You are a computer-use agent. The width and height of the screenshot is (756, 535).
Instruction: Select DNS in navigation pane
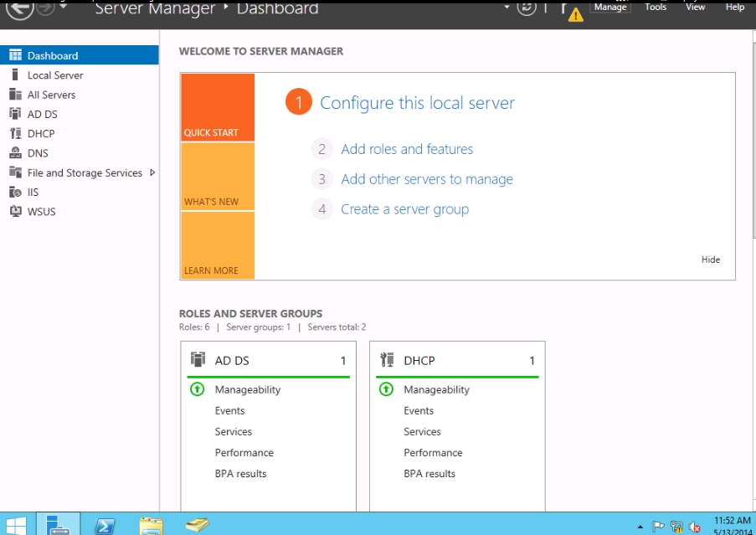tap(79, 152)
